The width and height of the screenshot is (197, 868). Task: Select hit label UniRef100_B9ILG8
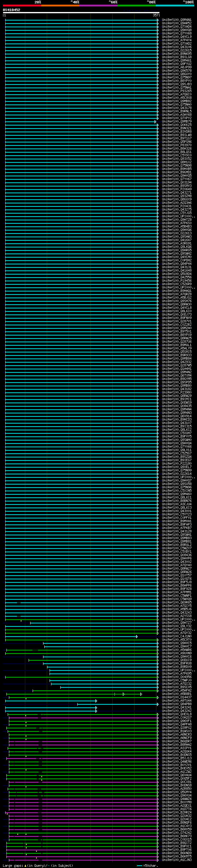coord(177,57)
